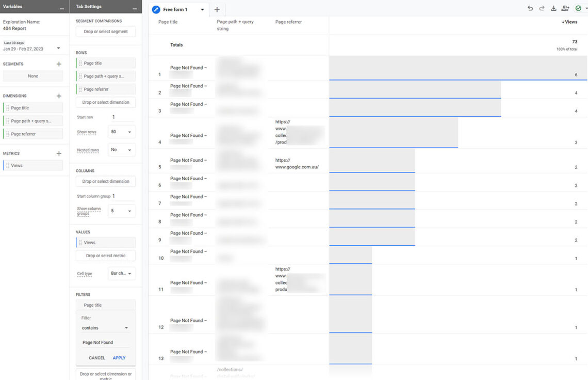Click Page path + query string header

pyautogui.click(x=235, y=25)
